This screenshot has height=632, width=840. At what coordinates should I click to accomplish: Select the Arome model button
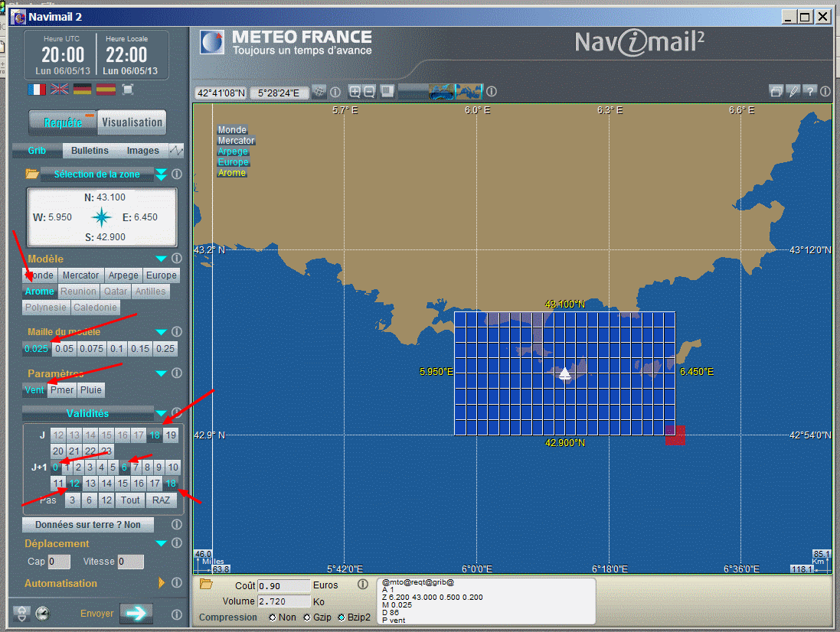pyautogui.click(x=40, y=291)
